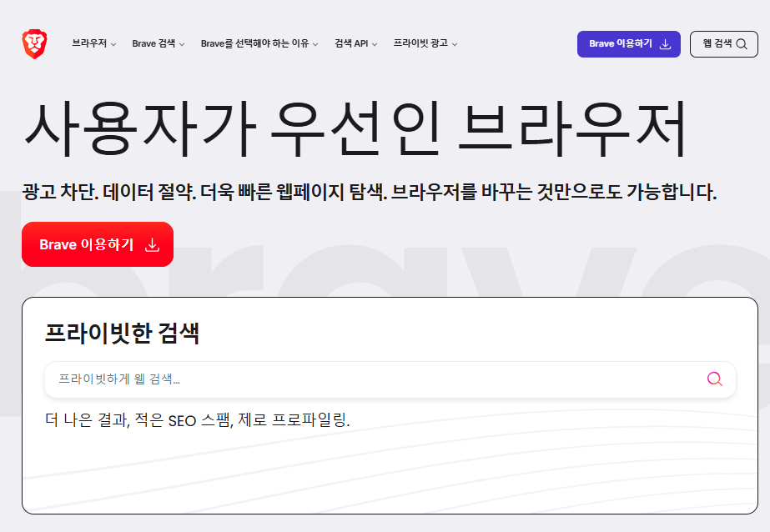The width and height of the screenshot is (770, 532).
Task: Click the red Brave 이용하기 button
Action: click(98, 244)
